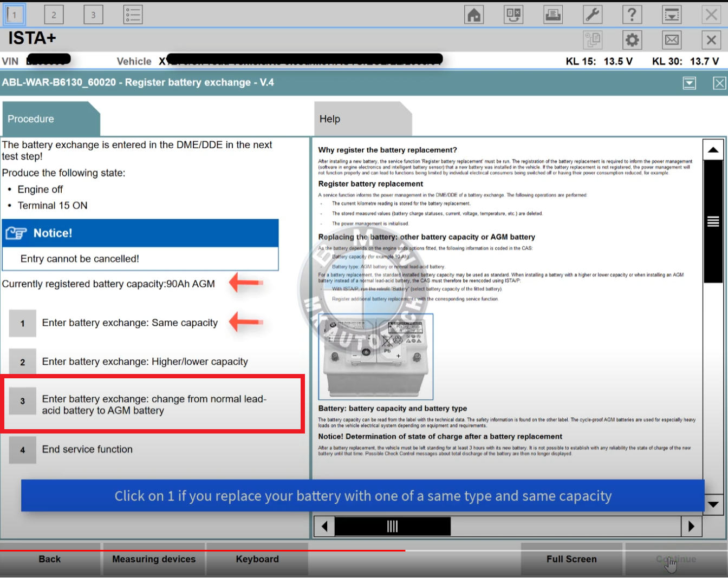Click 'Notice! Determination of state of charge' heading
The width and height of the screenshot is (728, 578).
440,437
